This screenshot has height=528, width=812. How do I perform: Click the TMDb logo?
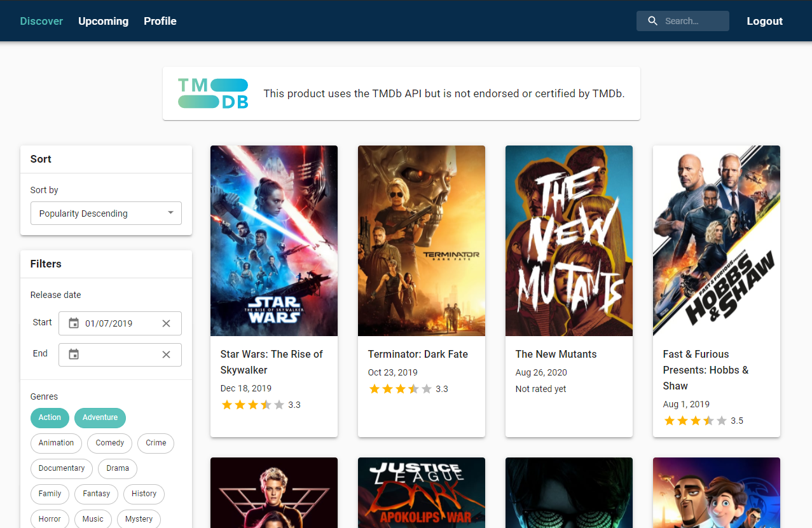pos(213,93)
